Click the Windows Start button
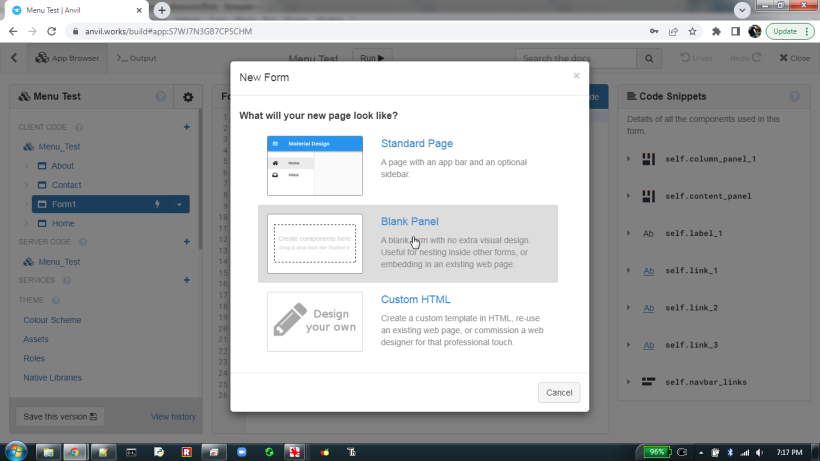The image size is (820, 461). tap(15, 452)
